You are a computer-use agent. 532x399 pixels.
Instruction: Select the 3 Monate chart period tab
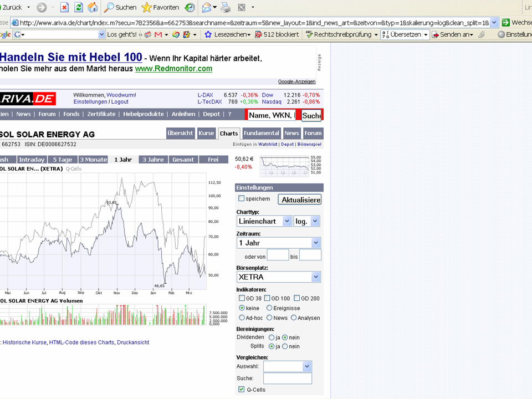(93, 160)
